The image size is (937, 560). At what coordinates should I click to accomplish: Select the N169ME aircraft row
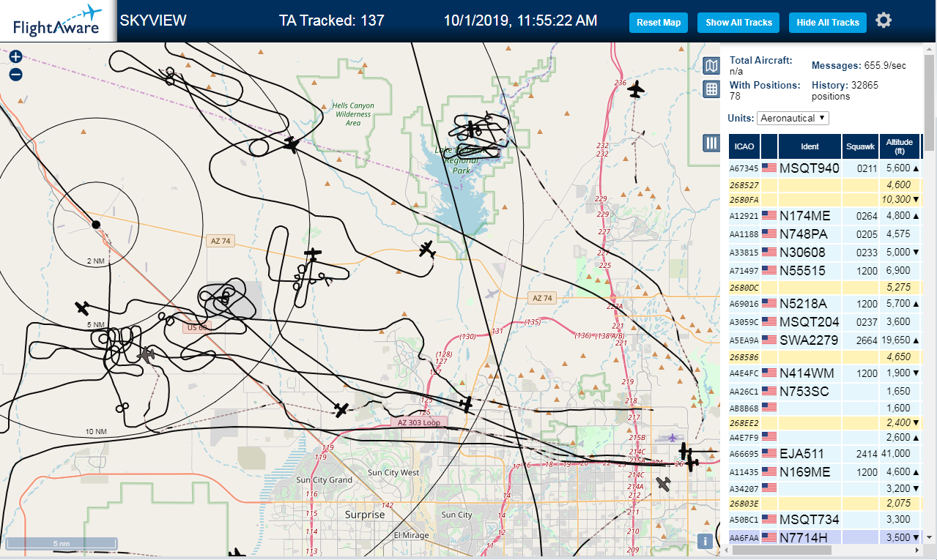(824, 472)
